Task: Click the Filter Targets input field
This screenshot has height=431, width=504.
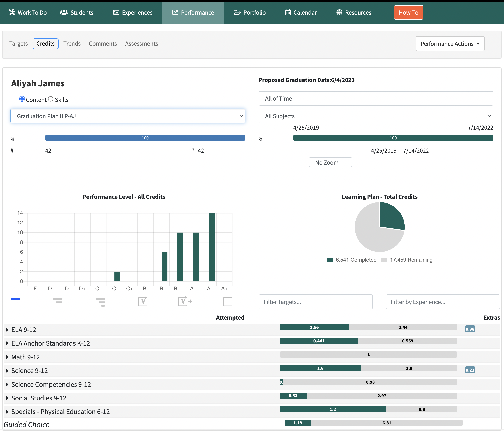Action: click(x=315, y=302)
